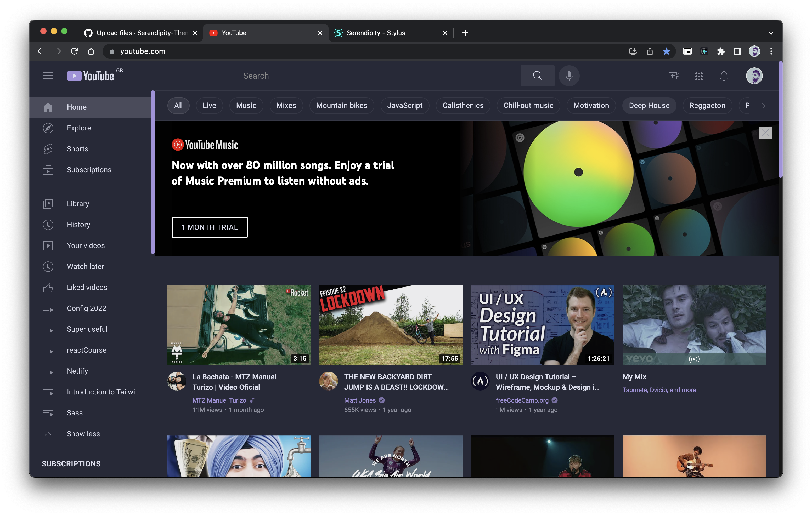
Task: Toggle the browser side panel icon
Action: [x=737, y=51]
